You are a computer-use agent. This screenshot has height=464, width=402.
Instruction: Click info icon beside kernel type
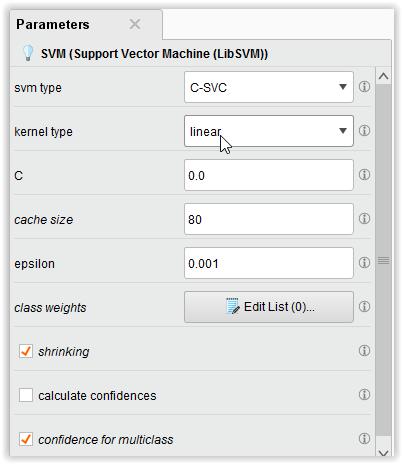coord(364,130)
